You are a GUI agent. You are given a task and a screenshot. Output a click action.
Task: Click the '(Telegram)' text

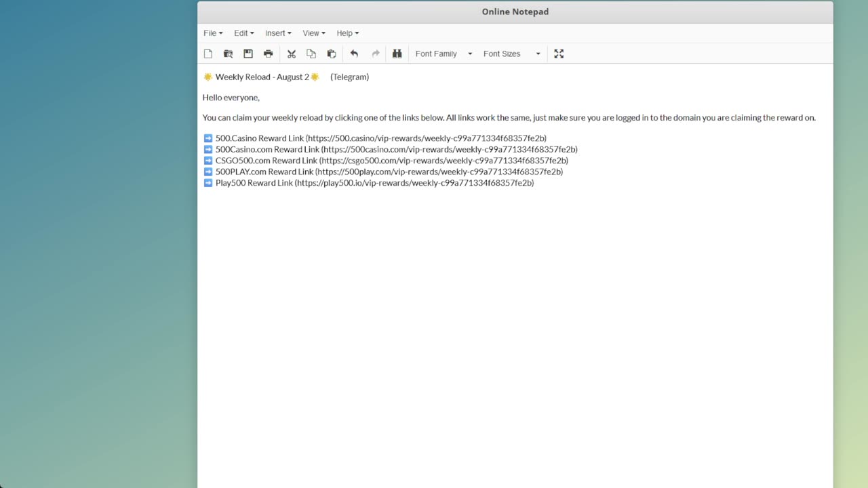coord(350,77)
